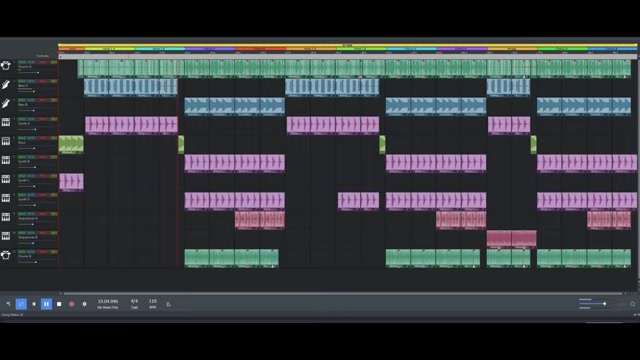Select the first Sequences B dark pink clip

(499, 239)
